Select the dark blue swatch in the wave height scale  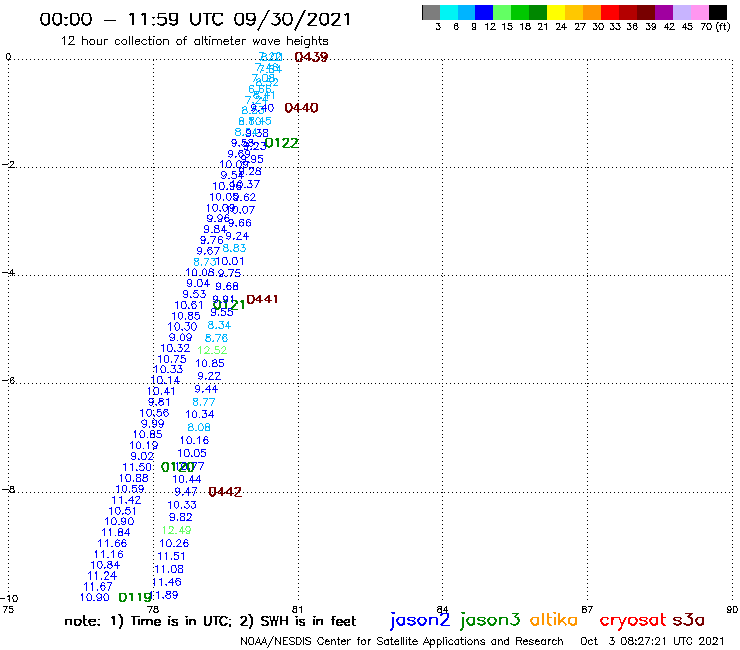point(484,12)
